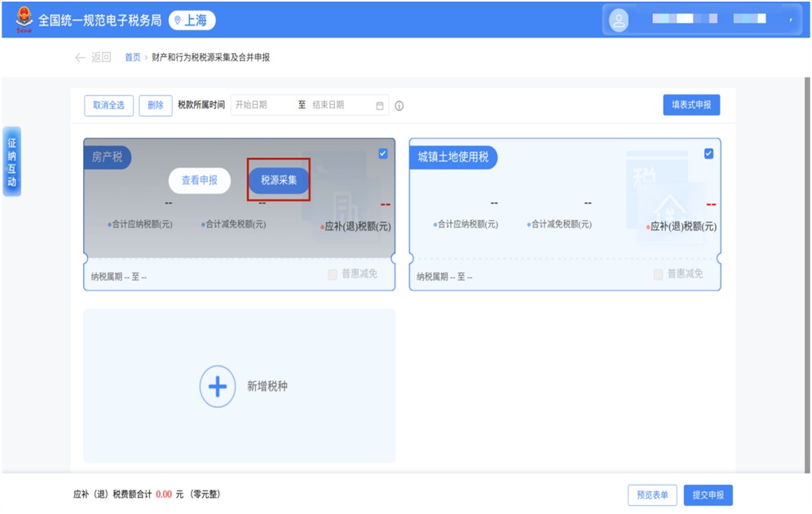Click the 开始日期 input field
The width and height of the screenshot is (812, 514).
pyautogui.click(x=261, y=105)
